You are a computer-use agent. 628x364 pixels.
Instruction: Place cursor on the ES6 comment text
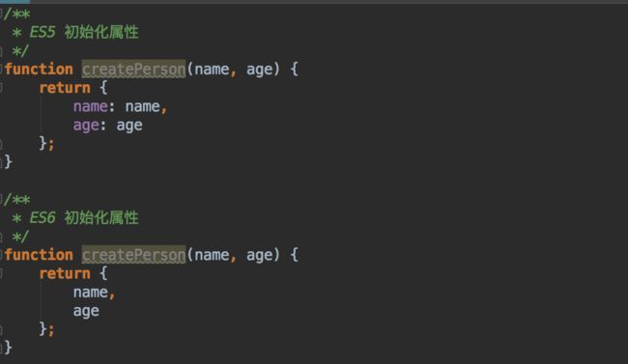(x=84, y=218)
